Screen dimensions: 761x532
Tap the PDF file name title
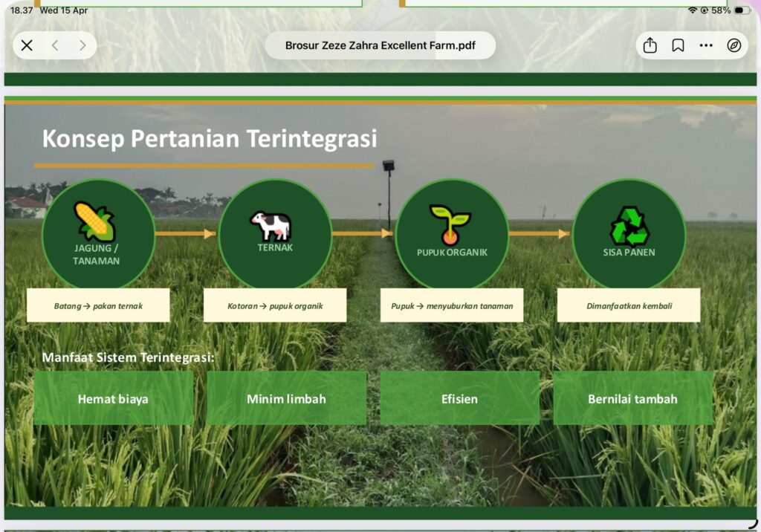tap(380, 45)
